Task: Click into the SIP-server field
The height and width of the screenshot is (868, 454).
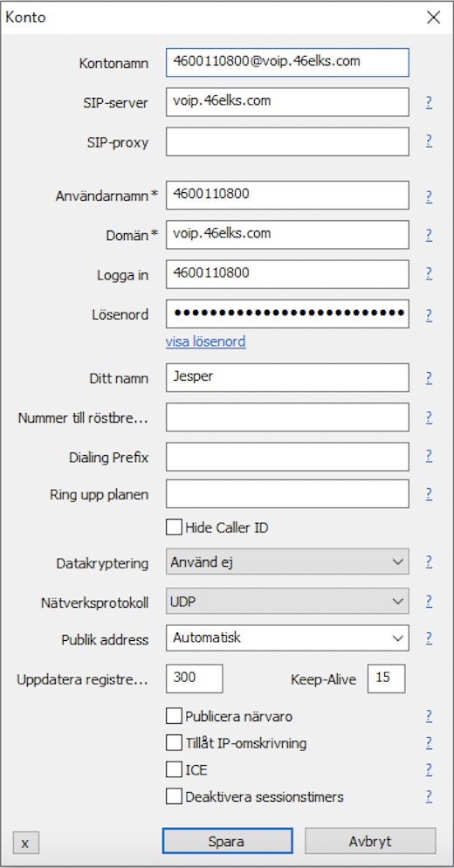Action: click(287, 102)
